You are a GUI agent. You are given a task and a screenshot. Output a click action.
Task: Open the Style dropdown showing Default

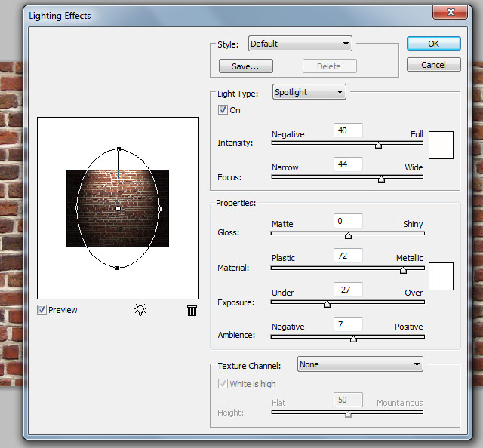[300, 44]
